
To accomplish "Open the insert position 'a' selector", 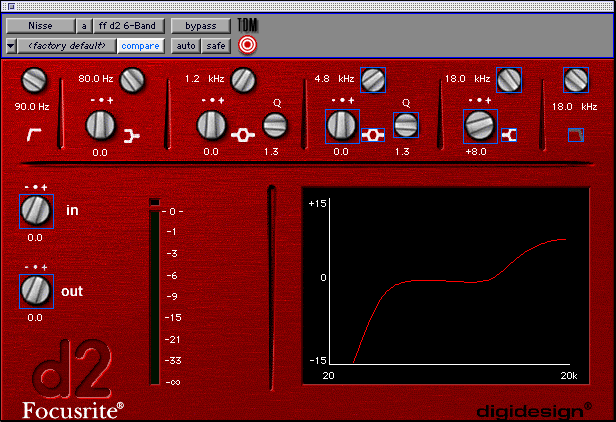I will 84,26.
